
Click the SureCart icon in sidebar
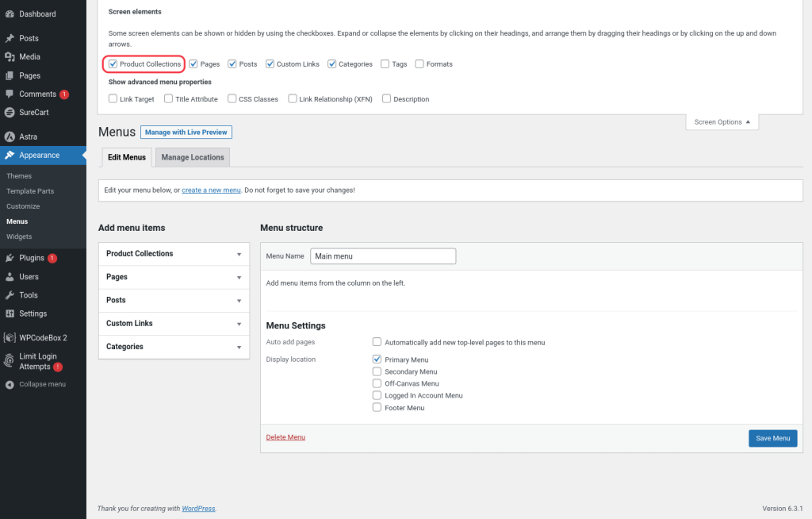coord(10,113)
